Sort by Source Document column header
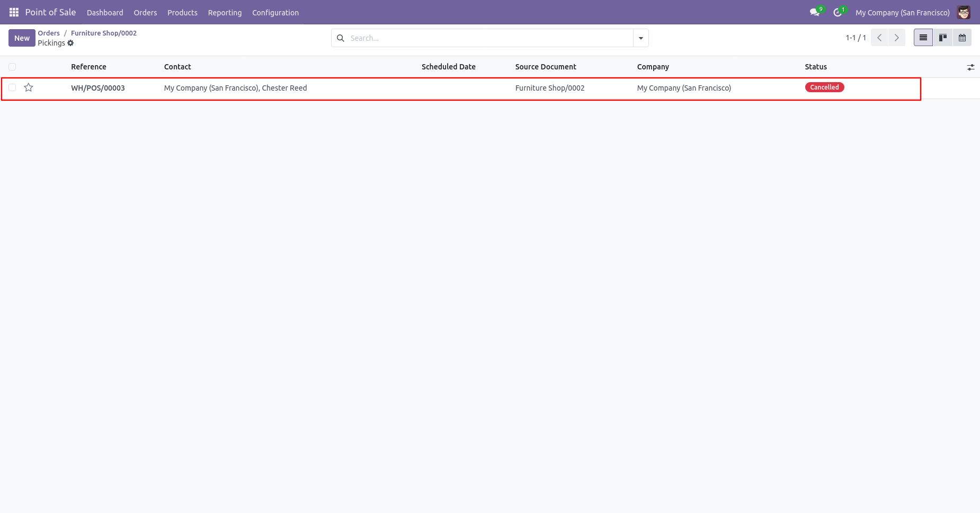Image resolution: width=980 pixels, height=513 pixels. (x=546, y=67)
